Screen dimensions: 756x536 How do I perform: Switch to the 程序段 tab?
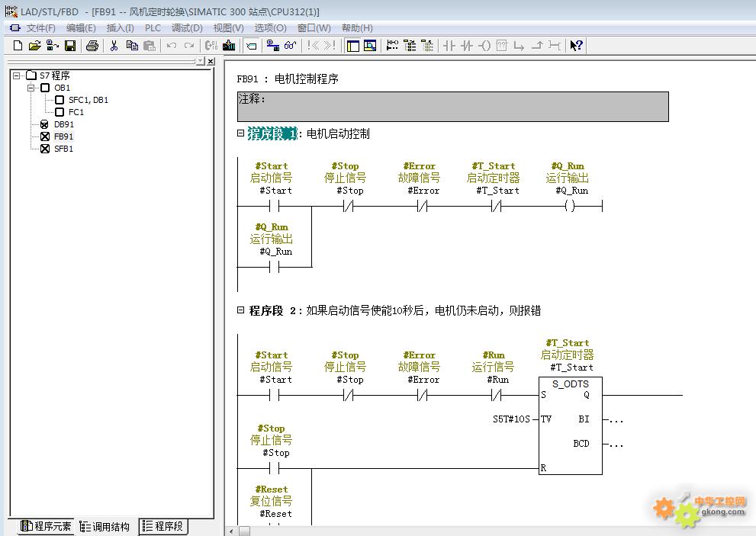163,526
